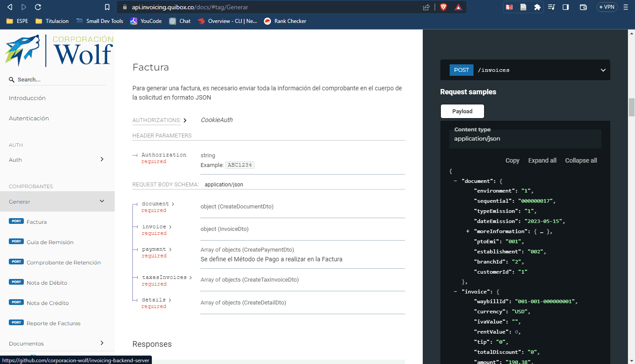This screenshot has width=635, height=364.
Task: Click the Brave Shields icon in the address bar
Action: pyautogui.click(x=443, y=7)
